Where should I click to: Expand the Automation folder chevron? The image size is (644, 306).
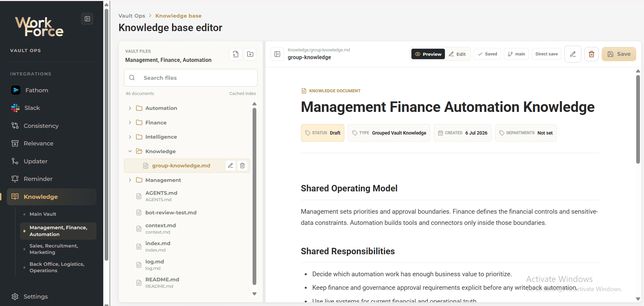[130, 108]
